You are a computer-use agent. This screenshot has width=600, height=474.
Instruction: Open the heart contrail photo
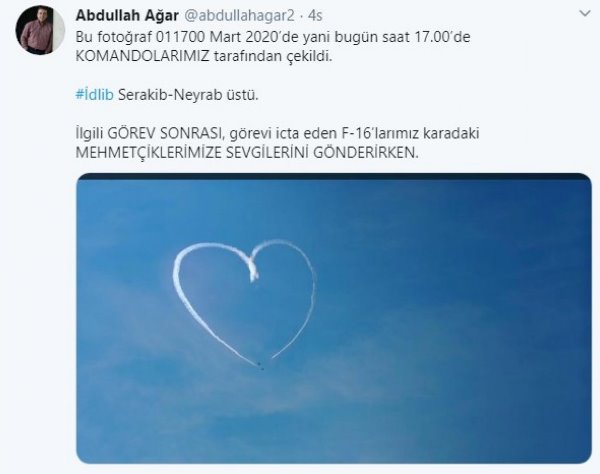(334, 318)
